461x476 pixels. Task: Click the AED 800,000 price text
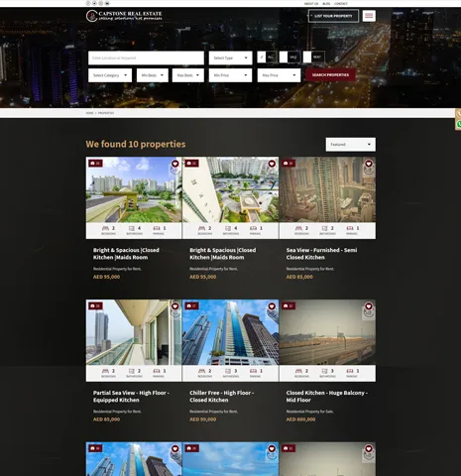click(x=300, y=419)
